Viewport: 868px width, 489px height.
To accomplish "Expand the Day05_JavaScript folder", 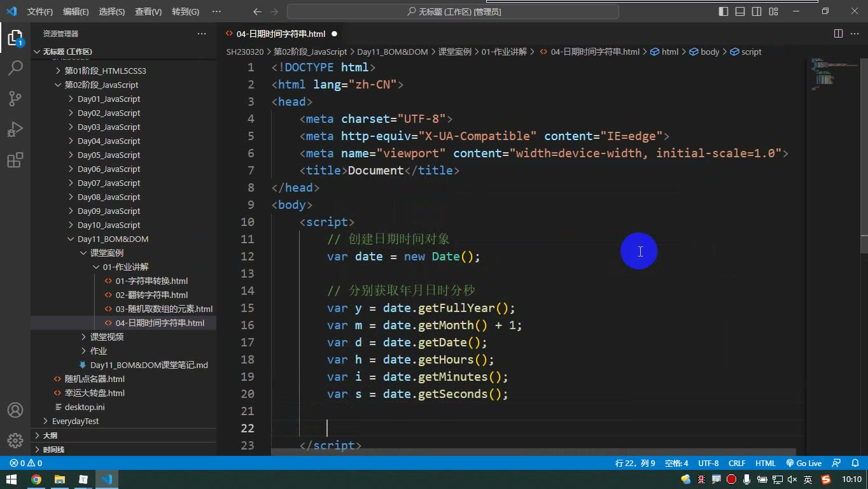I will (109, 155).
